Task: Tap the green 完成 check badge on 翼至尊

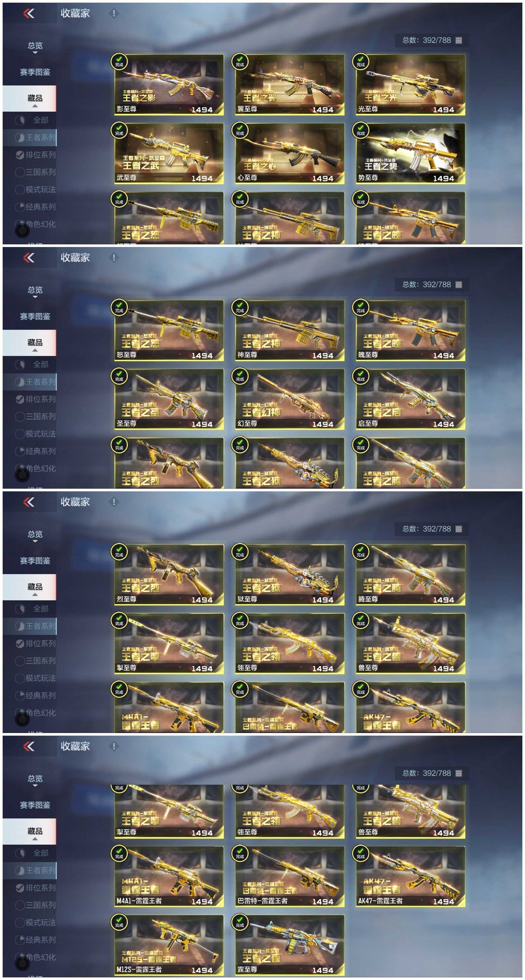Action: (x=240, y=62)
